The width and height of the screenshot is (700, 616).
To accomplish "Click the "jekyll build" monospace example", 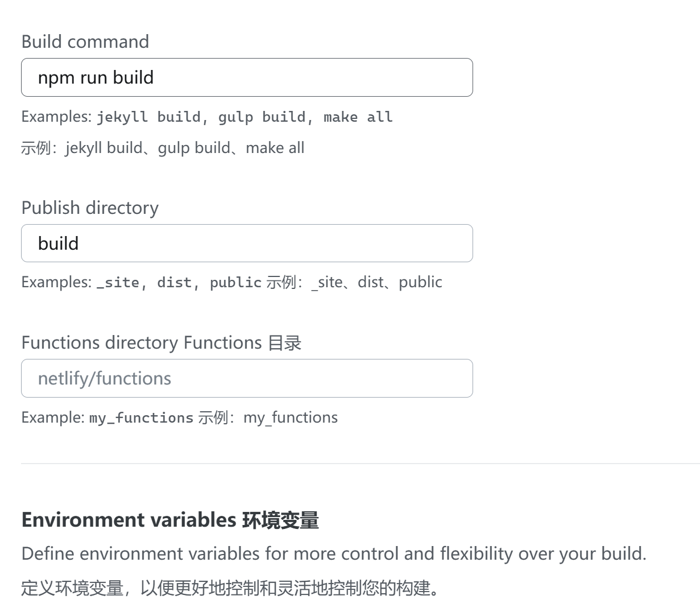I will (x=148, y=117).
